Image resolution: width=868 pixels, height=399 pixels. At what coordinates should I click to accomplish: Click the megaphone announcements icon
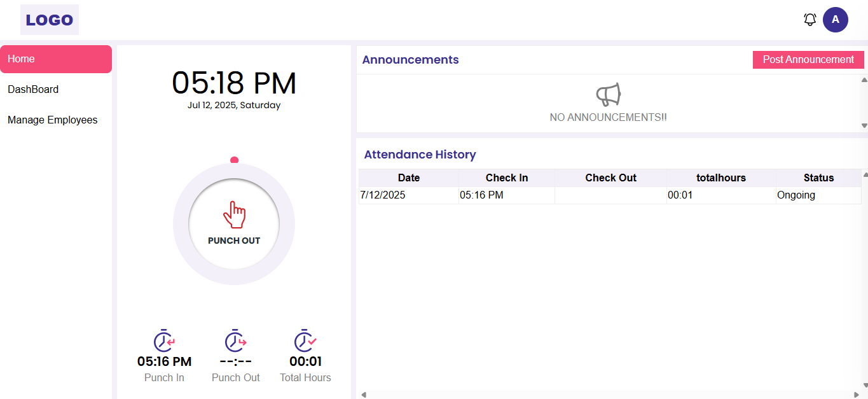point(608,95)
